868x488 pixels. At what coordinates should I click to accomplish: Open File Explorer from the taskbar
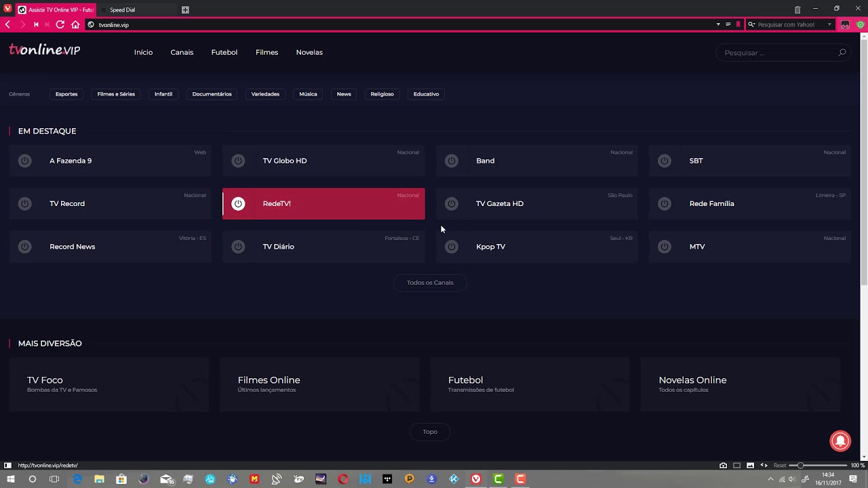pos(99,479)
